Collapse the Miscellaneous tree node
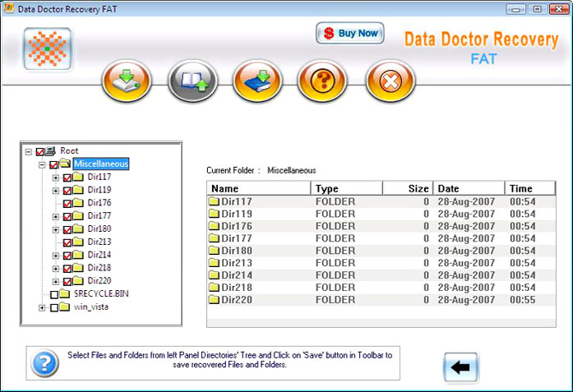Viewport: 573px width, 392px height. pos(42,164)
